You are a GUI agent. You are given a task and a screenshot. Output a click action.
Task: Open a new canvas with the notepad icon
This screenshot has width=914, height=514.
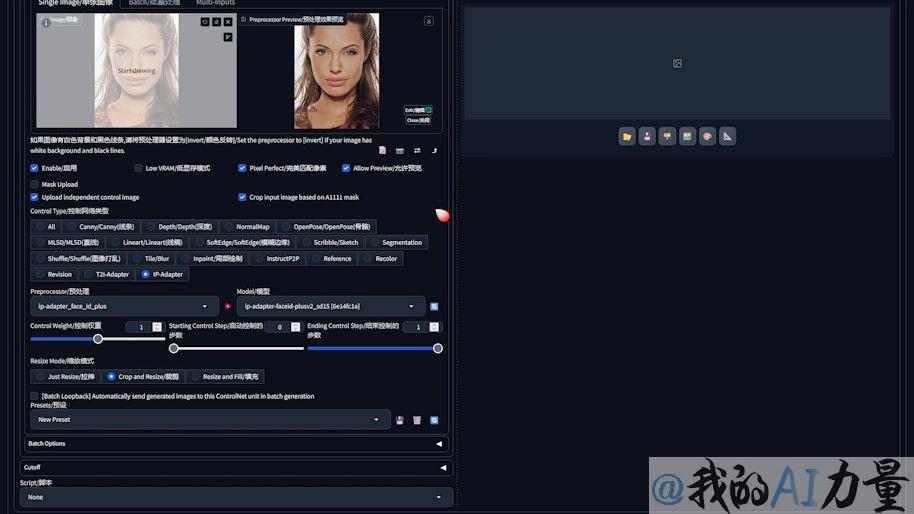pos(382,150)
